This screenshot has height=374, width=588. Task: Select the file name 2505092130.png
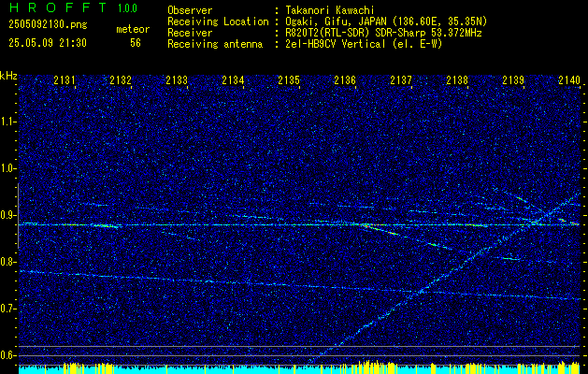(x=48, y=25)
